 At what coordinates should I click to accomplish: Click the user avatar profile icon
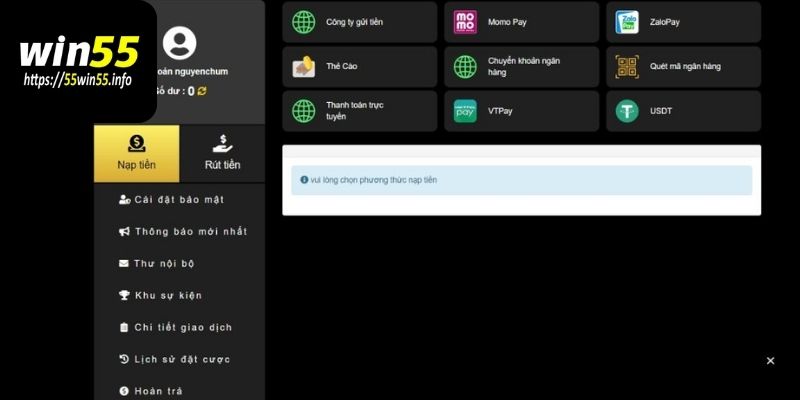180,43
